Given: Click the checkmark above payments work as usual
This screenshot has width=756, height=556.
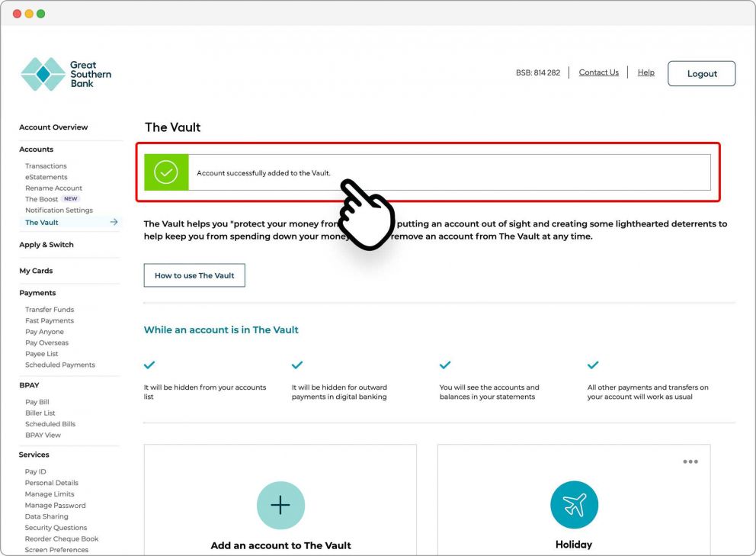Looking at the screenshot, I should 593,365.
